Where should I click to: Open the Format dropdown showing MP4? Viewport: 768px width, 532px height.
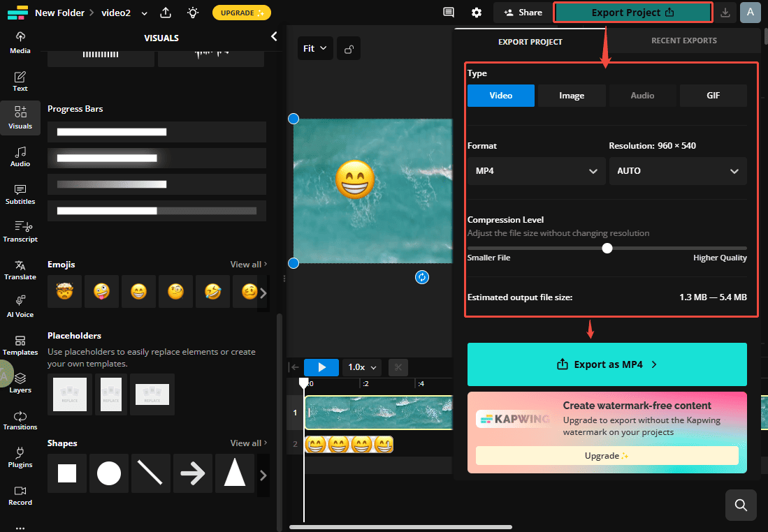coord(535,171)
